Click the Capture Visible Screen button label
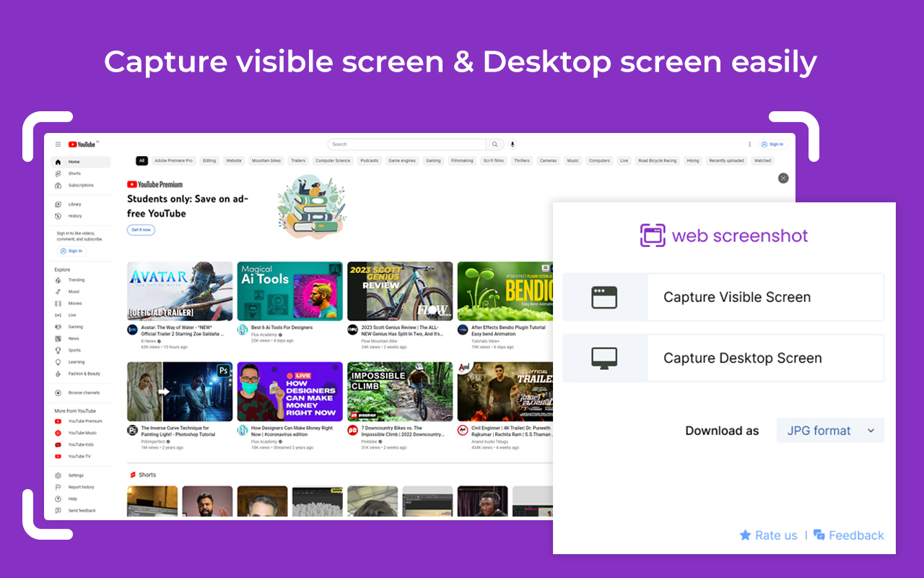Viewport: 924px width, 578px height. tap(736, 297)
